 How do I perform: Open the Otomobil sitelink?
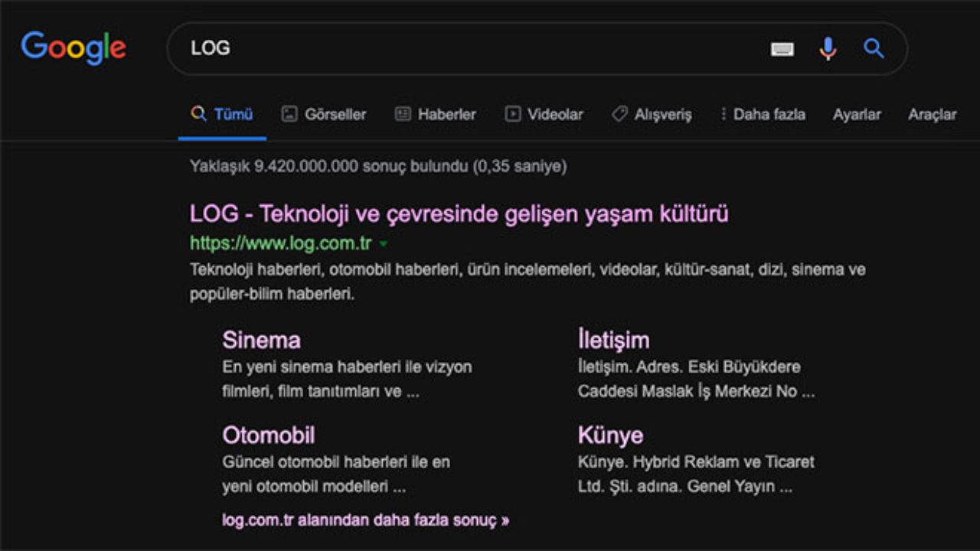269,435
